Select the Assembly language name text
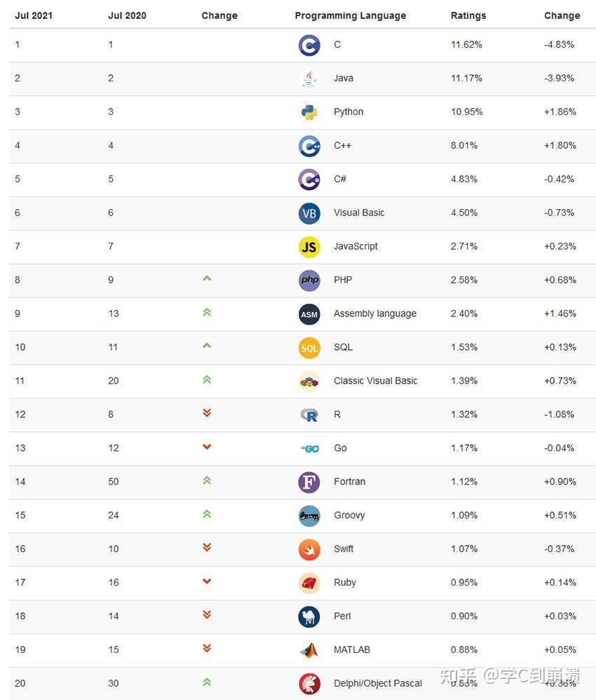 374,314
